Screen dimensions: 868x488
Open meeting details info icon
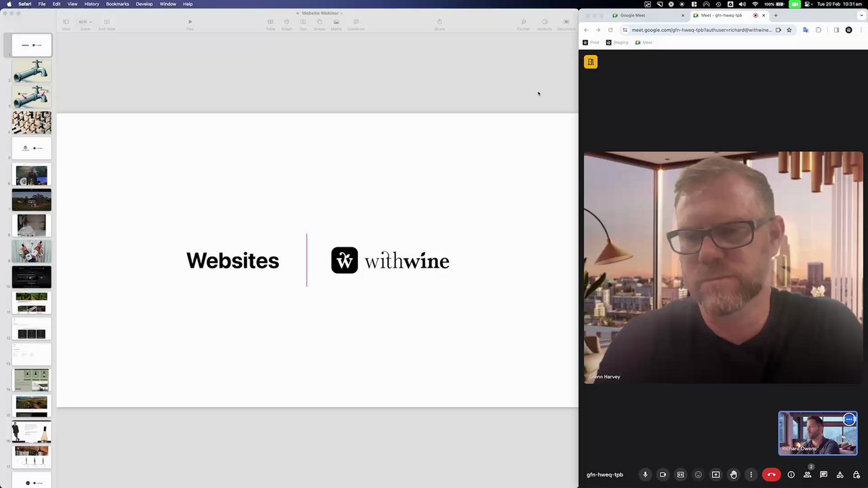point(791,474)
